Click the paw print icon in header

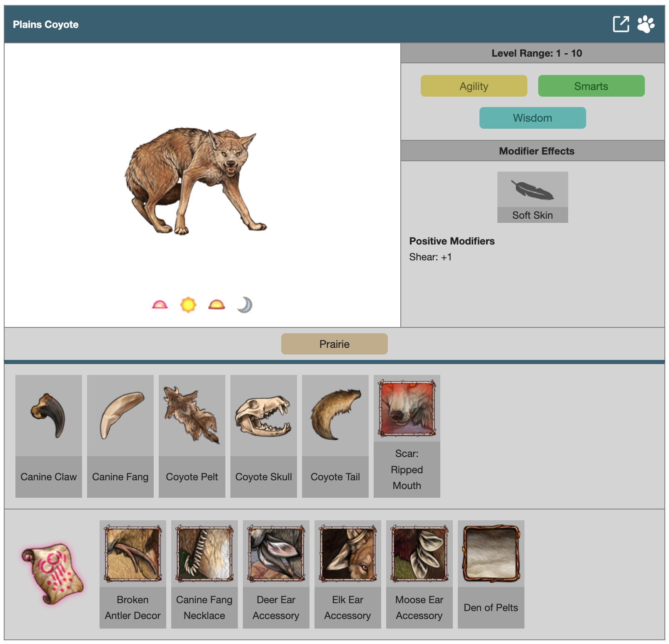pyautogui.click(x=646, y=24)
